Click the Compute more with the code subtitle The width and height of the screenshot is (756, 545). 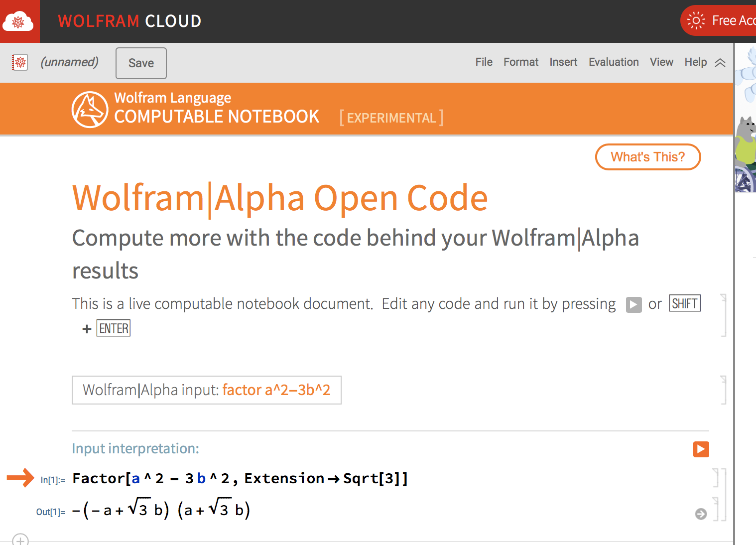coord(356,254)
